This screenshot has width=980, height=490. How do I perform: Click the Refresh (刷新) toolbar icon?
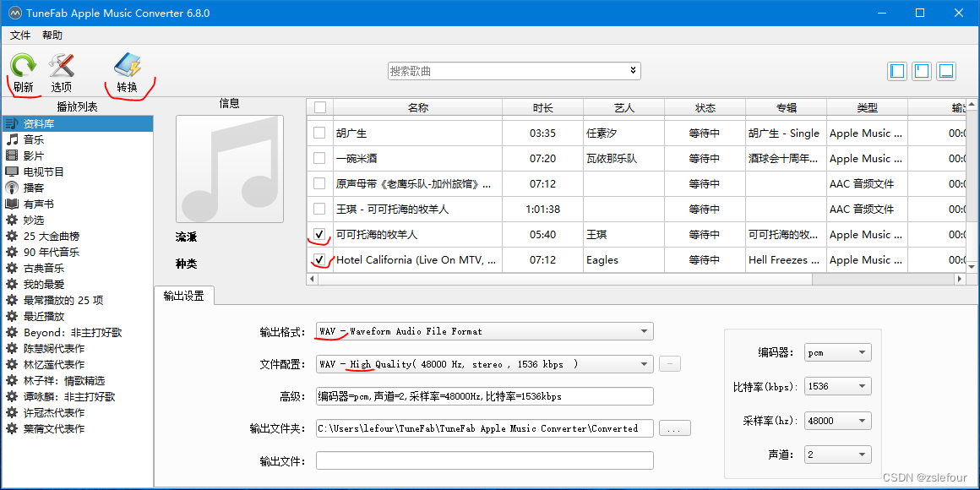(23, 65)
